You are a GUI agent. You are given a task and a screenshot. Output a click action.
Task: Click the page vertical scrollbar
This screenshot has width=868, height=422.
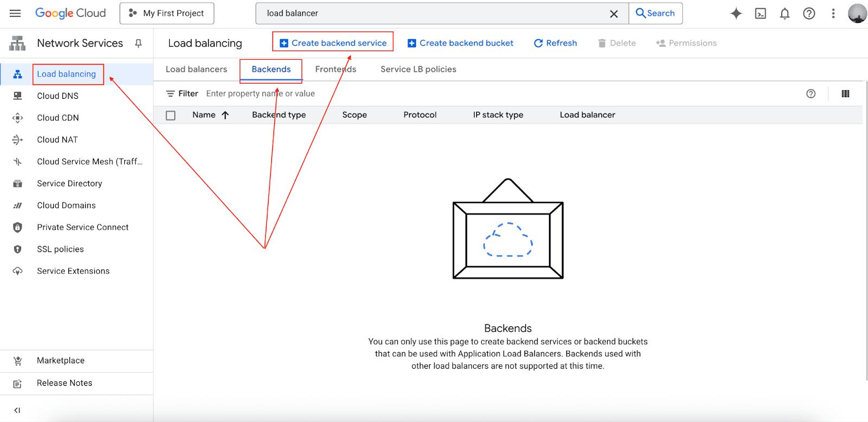coord(866,230)
